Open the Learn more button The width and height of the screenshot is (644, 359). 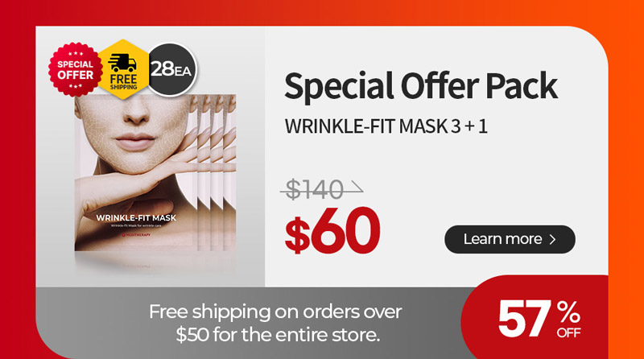510,239
